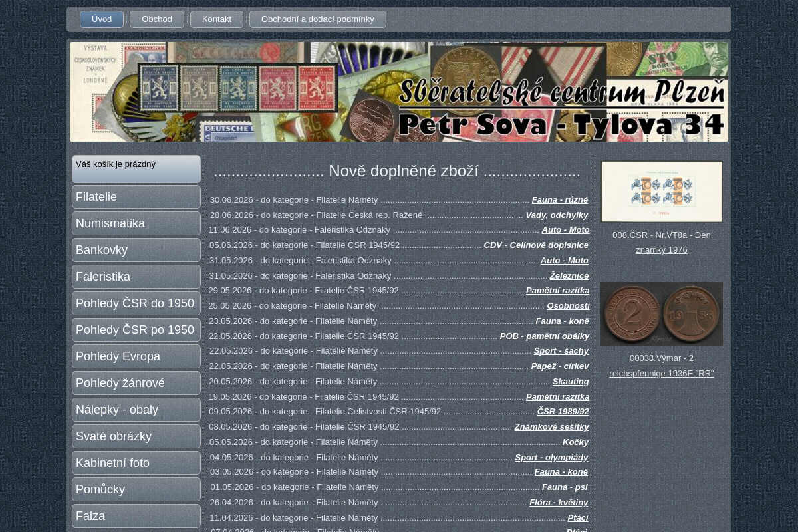
Task: Open POB - pamětní obálky link
Action: (x=545, y=336)
